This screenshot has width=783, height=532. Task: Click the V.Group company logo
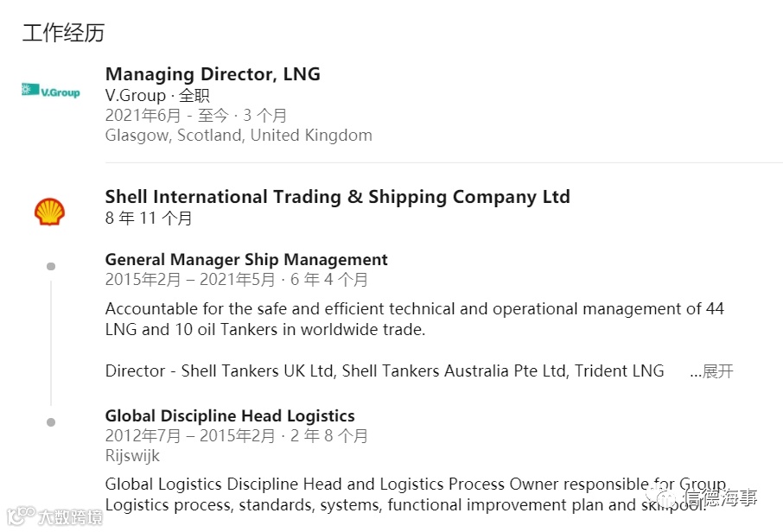(50, 92)
